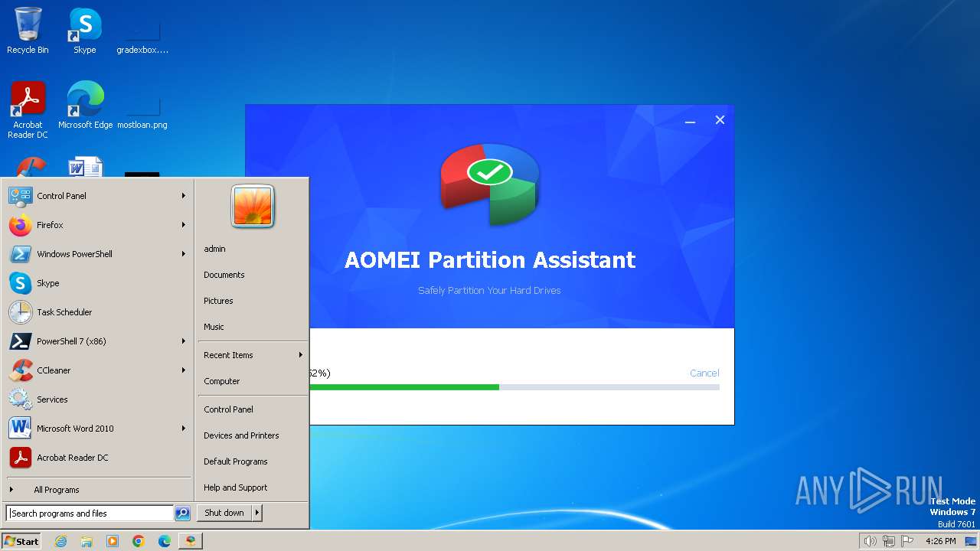Open Skype desktop shortcut
Viewport: 980px width, 551px height.
tap(85, 31)
